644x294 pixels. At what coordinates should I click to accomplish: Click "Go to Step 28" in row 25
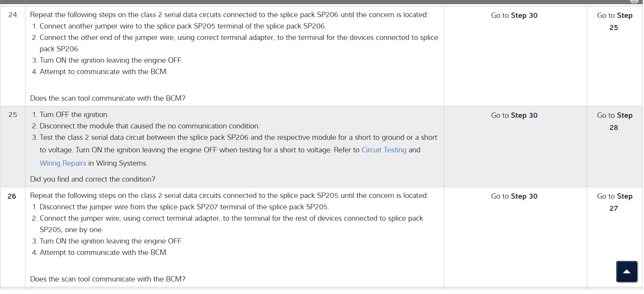(614, 121)
